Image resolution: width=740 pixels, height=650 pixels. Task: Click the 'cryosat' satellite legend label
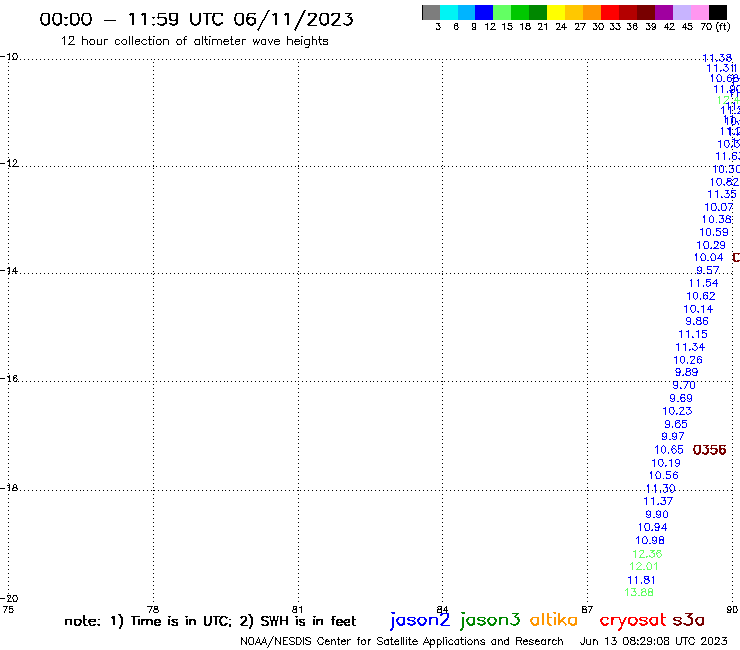632,620
